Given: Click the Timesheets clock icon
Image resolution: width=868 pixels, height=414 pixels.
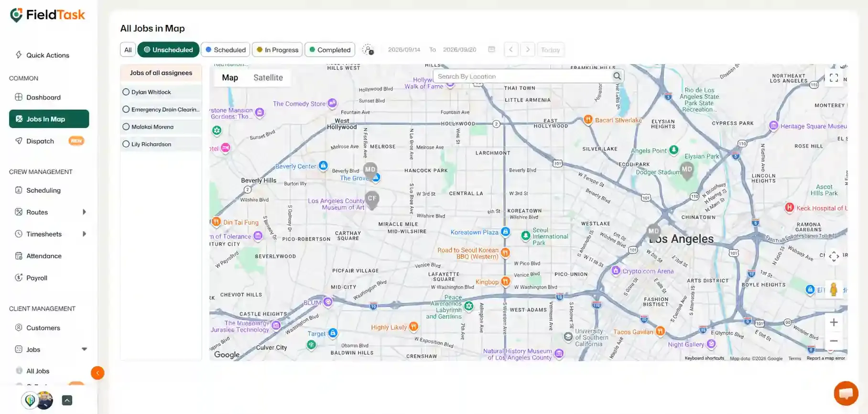Looking at the screenshot, I should click(x=19, y=234).
